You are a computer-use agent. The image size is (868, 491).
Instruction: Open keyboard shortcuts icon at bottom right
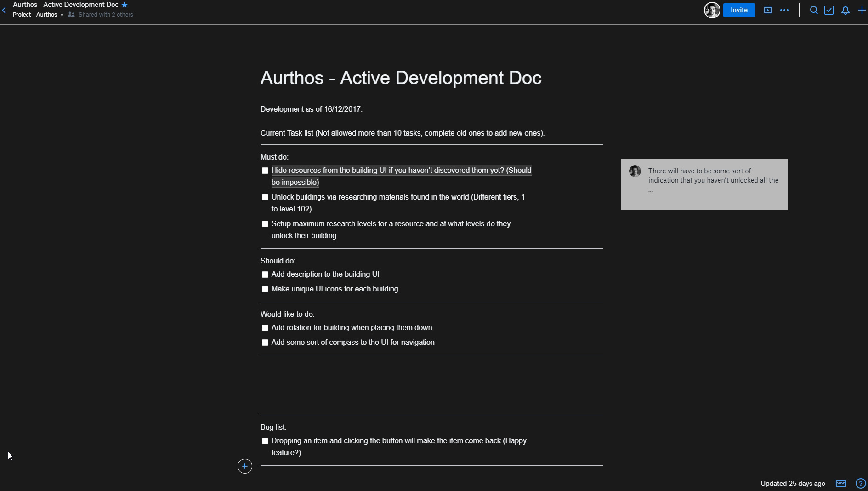(x=841, y=484)
